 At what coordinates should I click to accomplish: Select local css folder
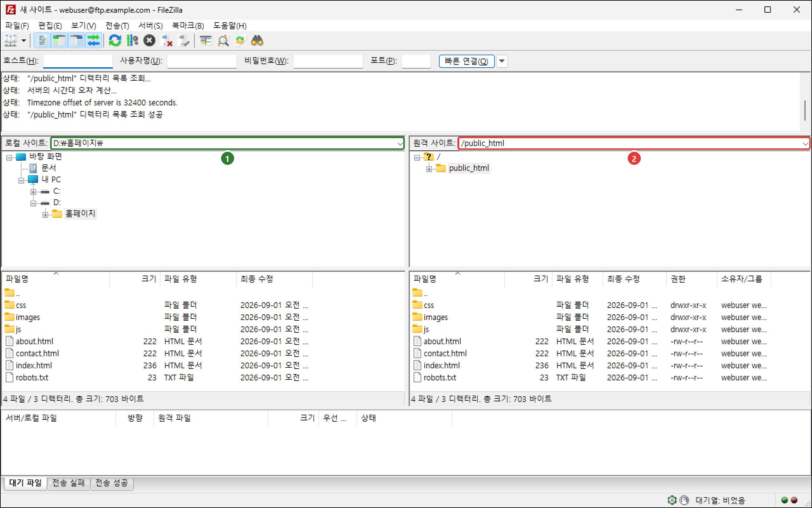[x=21, y=305]
